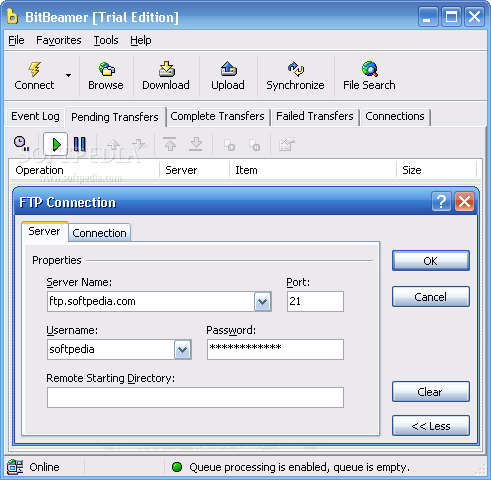This screenshot has height=480, width=491.
Task: Click the FTP Connection help question mark
Action: pos(441,202)
